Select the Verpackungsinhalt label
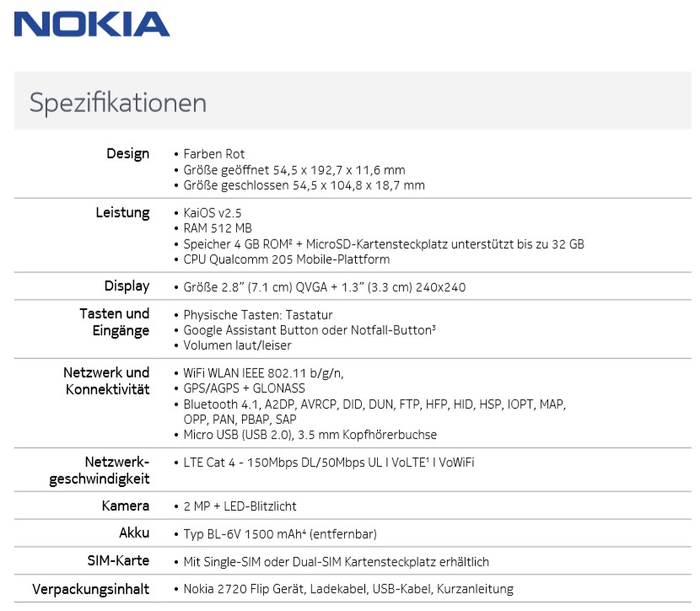Image resolution: width=700 pixels, height=611 pixels. pyautogui.click(x=91, y=588)
